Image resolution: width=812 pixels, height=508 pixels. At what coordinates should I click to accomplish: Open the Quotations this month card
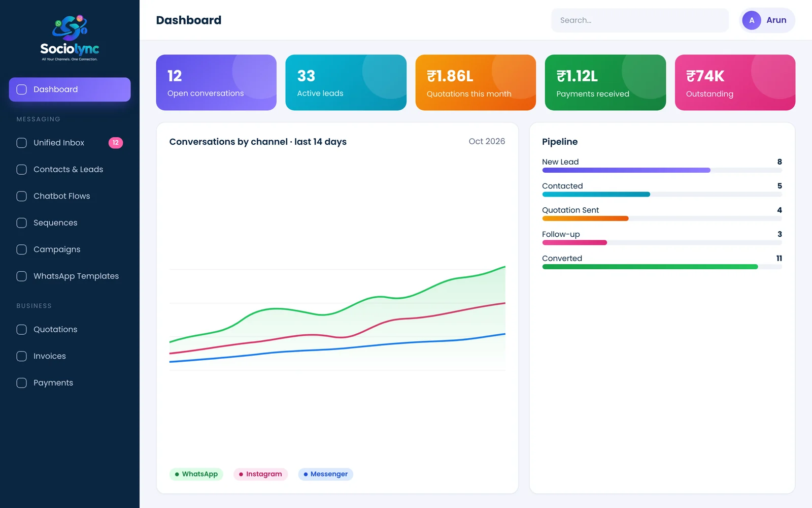(x=476, y=82)
